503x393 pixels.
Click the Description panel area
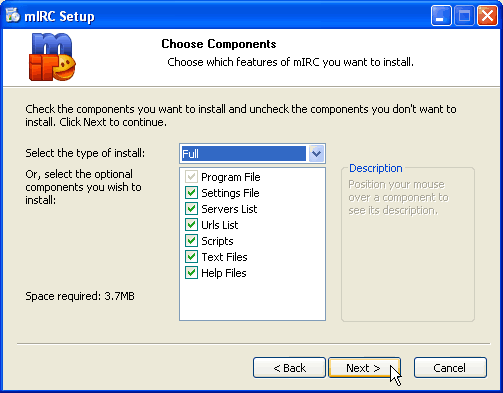[x=408, y=245]
